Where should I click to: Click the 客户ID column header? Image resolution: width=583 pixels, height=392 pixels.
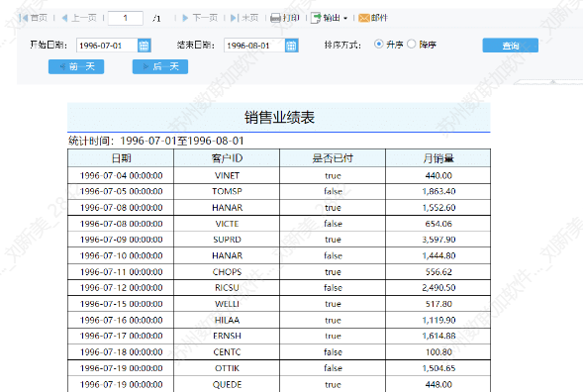227,158
